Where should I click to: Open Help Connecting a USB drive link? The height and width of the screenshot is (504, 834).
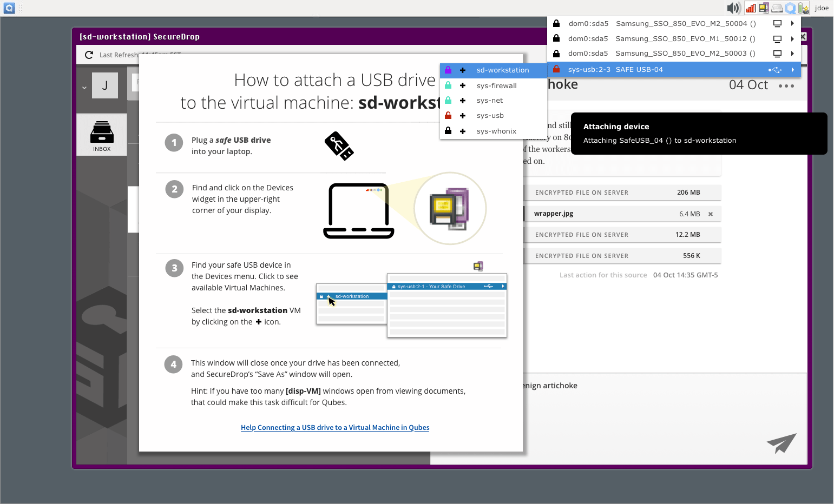pos(335,428)
